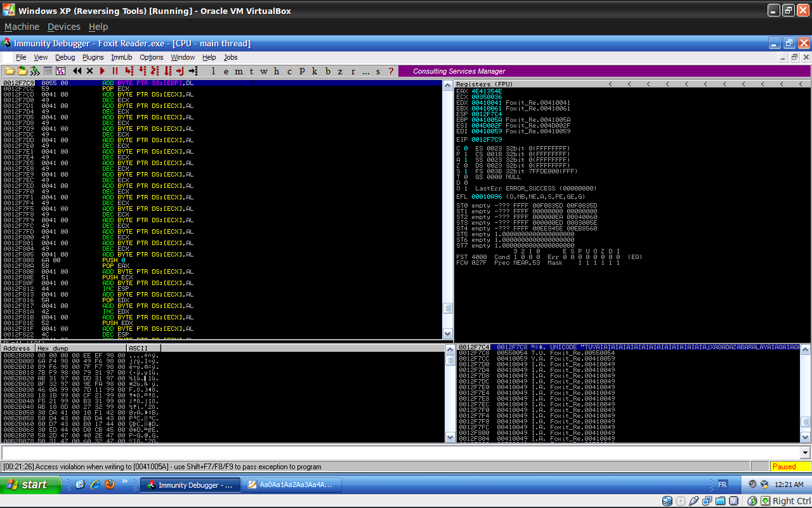The image size is (812, 508).
Task: Open Memory map with 'm' button
Action: pos(239,71)
